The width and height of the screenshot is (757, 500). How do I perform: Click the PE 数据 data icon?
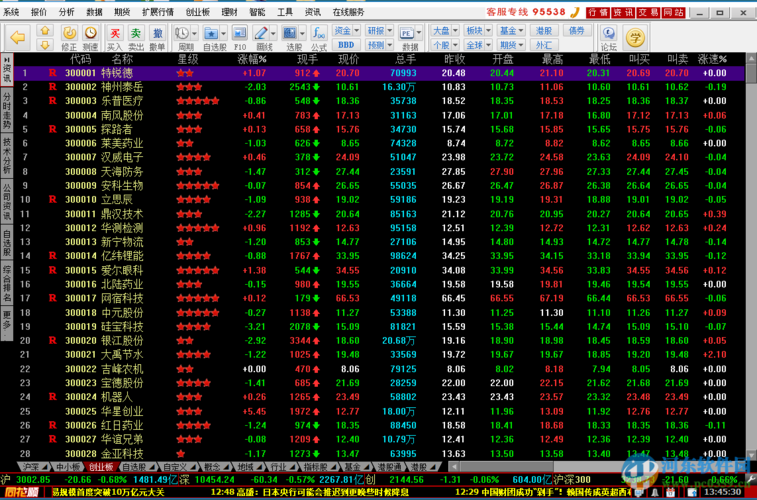(x=407, y=33)
